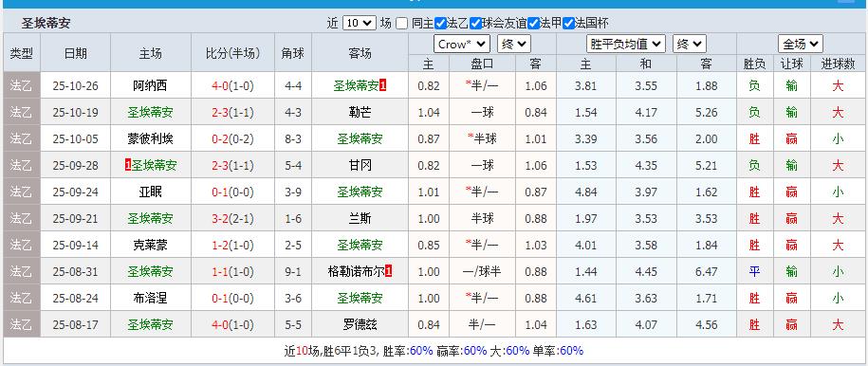
Task: Open the 甘冈 team link
Action: pos(360,166)
